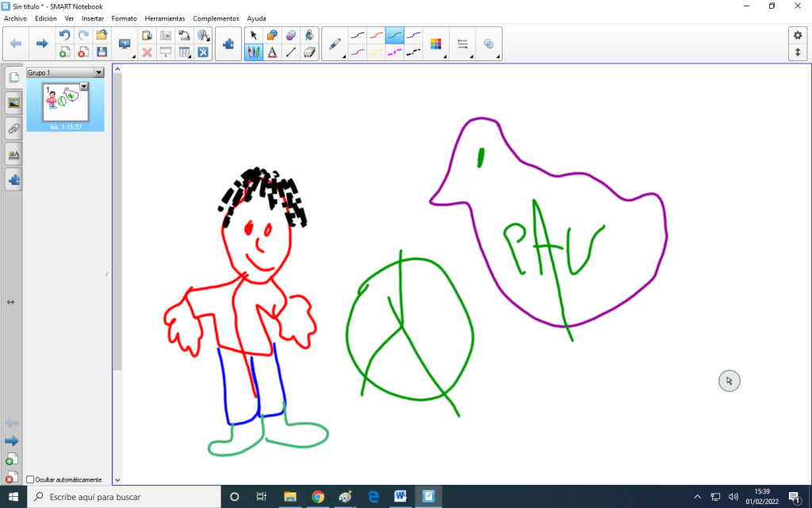
Task: Open the Herramientas menu
Action: click(x=164, y=18)
